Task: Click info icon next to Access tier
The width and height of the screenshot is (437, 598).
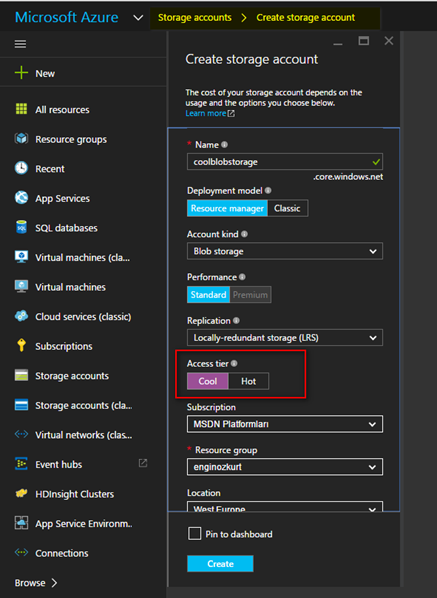Action: pyautogui.click(x=234, y=363)
